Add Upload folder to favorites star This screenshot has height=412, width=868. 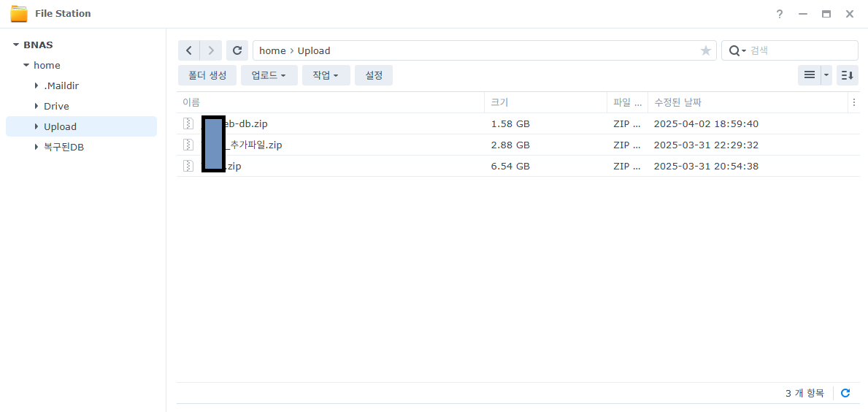706,51
